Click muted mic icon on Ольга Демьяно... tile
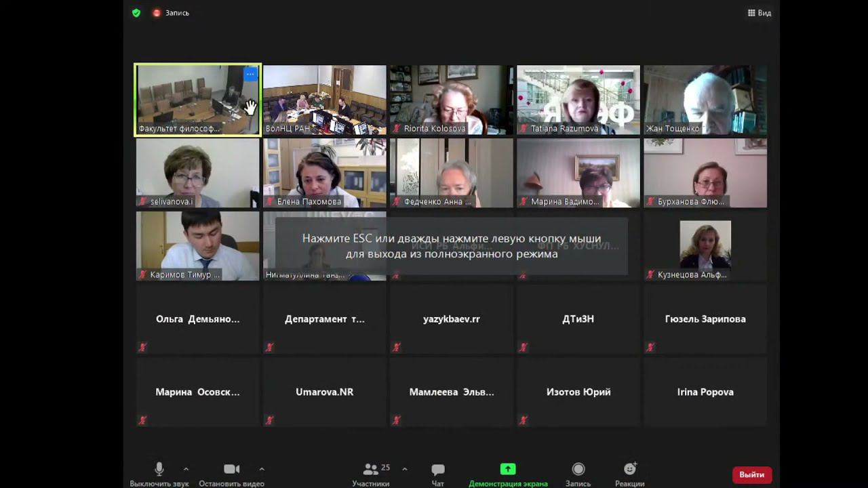 tap(142, 347)
